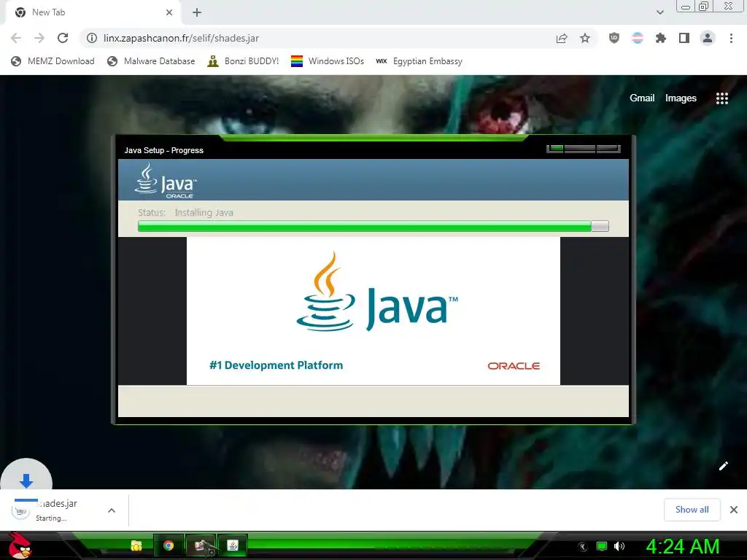
Task: Close the New Tab tab
Action: tap(169, 12)
